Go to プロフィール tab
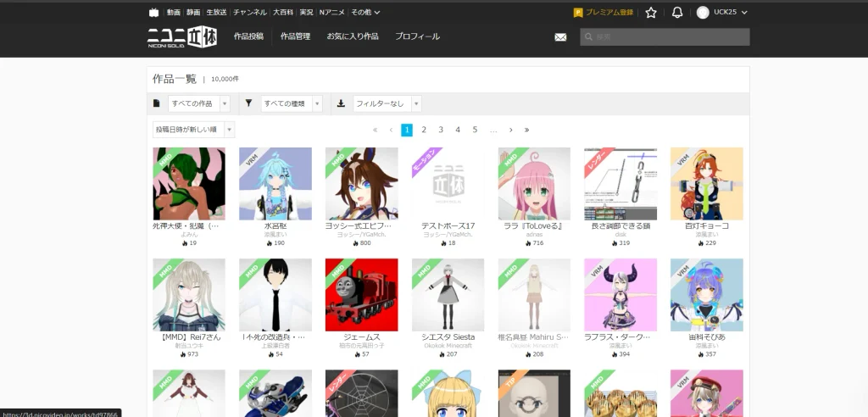Image resolution: width=868 pixels, height=417 pixels. pos(417,36)
